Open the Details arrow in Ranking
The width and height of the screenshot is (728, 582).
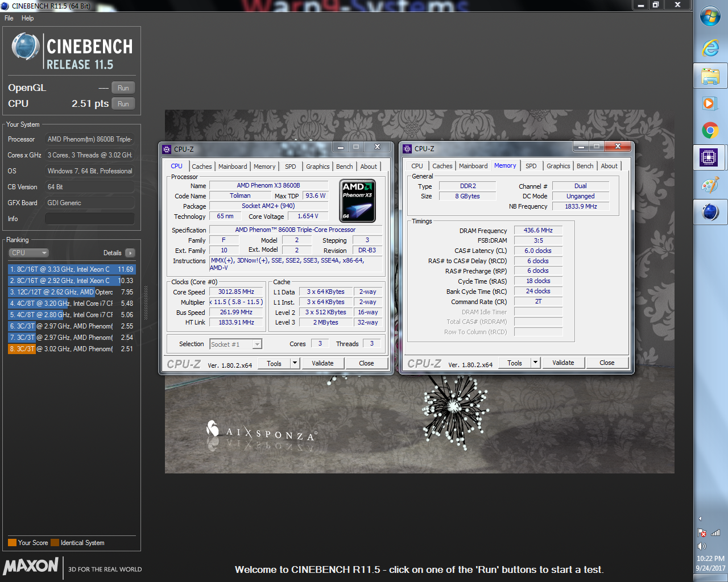130,253
